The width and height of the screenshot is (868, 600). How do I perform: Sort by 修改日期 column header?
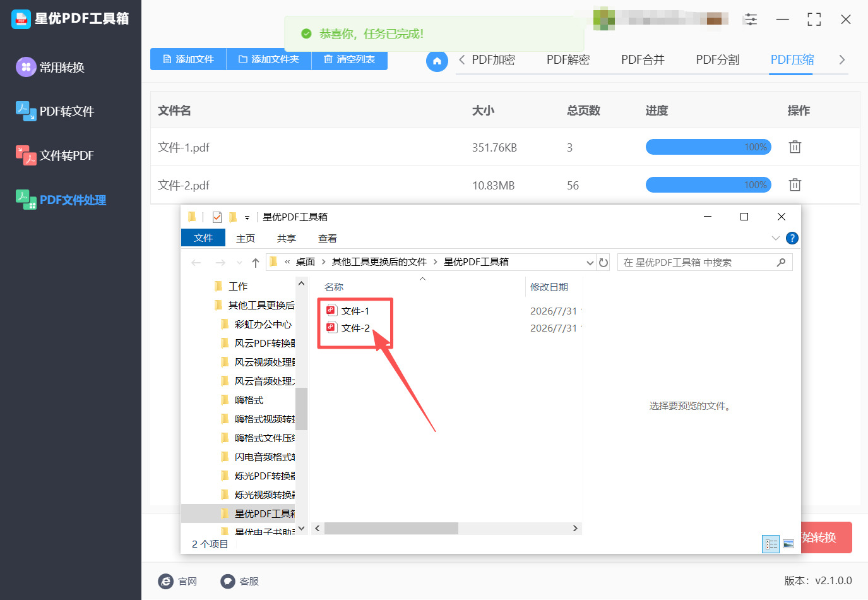point(549,287)
